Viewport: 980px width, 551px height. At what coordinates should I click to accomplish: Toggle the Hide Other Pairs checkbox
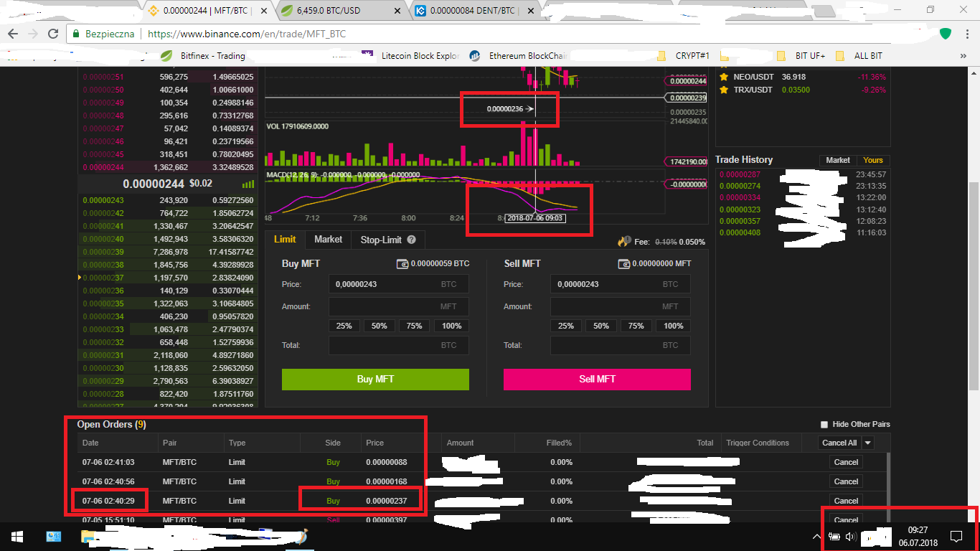(824, 425)
